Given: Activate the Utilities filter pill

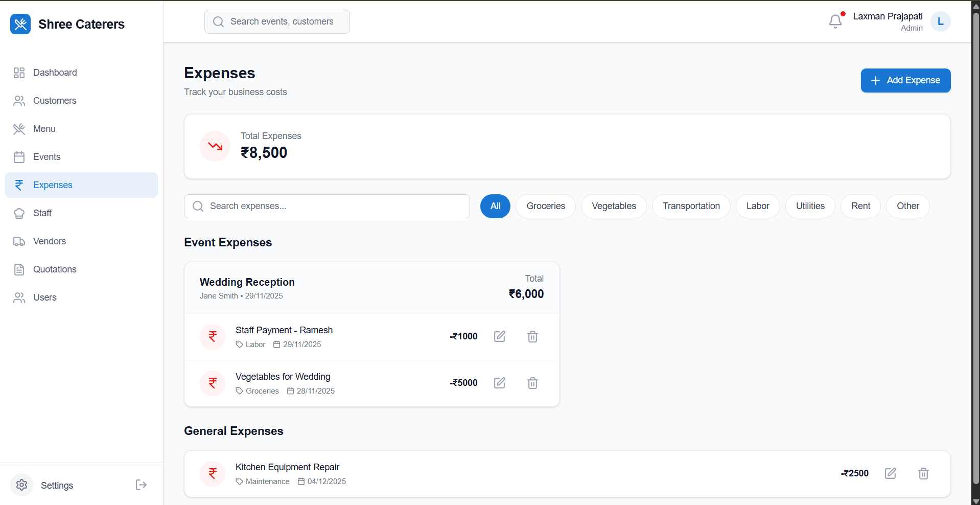Looking at the screenshot, I should (x=810, y=206).
